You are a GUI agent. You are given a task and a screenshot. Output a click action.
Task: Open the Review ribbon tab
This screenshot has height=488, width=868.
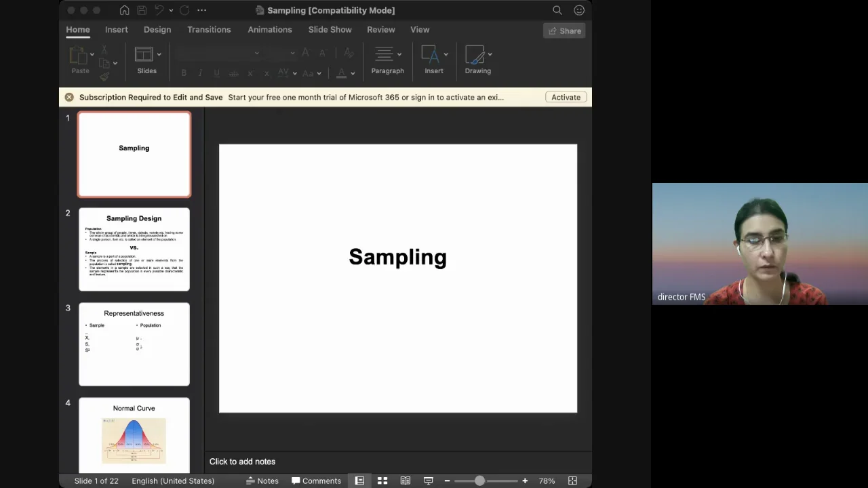[381, 30]
